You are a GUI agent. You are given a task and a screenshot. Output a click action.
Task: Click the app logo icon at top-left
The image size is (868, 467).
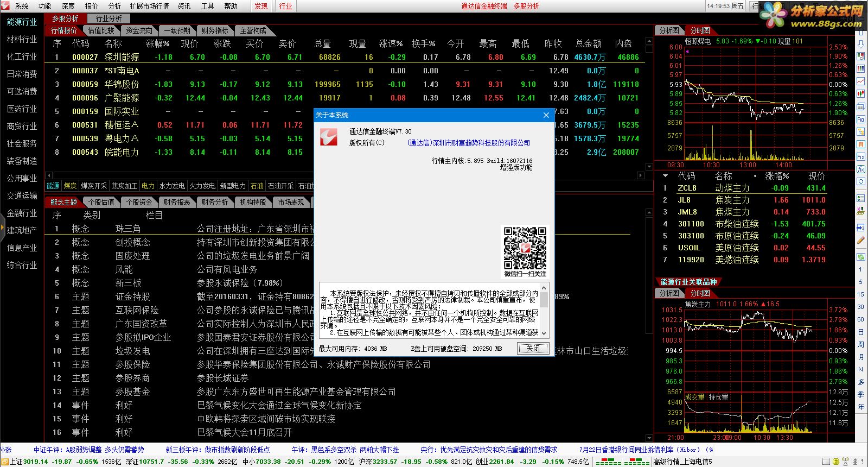pos(5,5)
